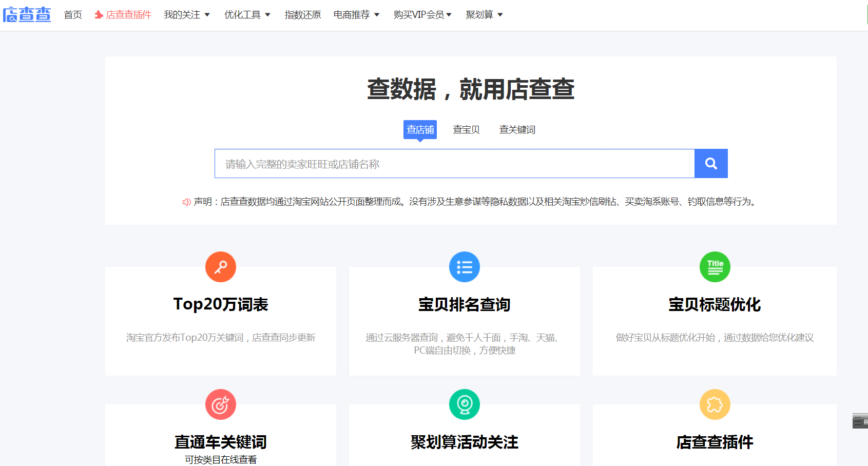Open the 宝贝排名查询 card title
Image resolution: width=868 pixels, height=466 pixels.
(x=465, y=304)
